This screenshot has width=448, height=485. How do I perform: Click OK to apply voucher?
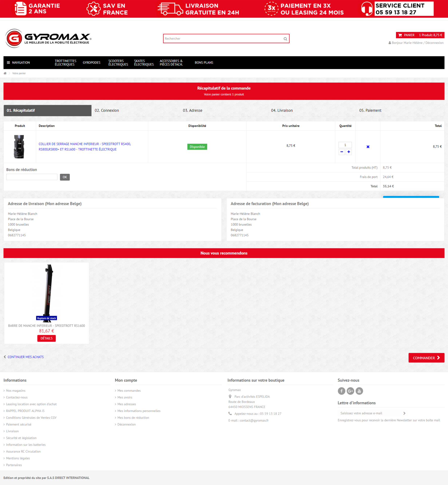coord(65,177)
